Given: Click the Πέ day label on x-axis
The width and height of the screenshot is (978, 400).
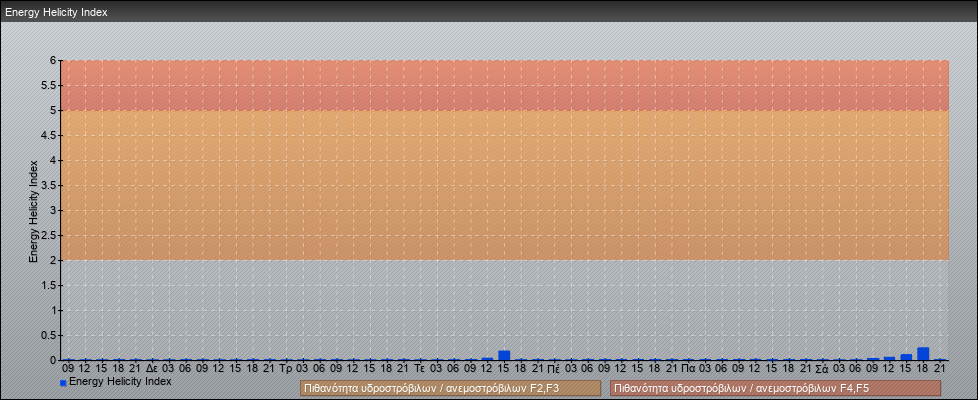Looking at the screenshot, I should (x=554, y=368).
